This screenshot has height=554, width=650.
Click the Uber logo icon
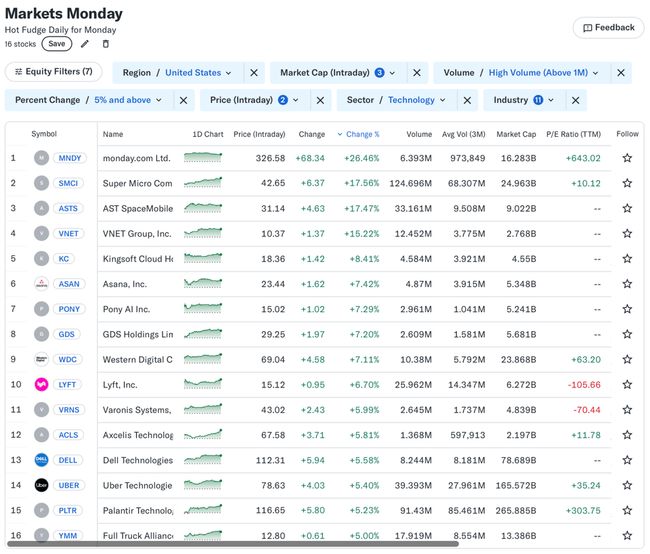[x=41, y=485]
